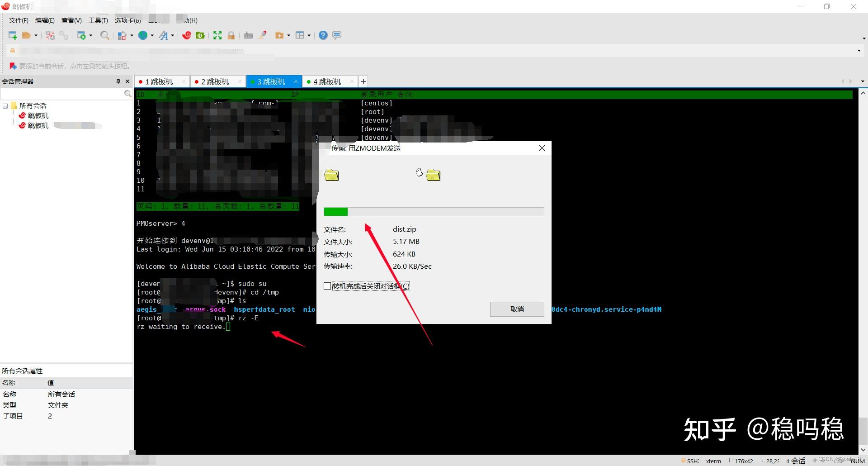Open the 工具(T) menu
868x466 pixels.
pos(98,20)
